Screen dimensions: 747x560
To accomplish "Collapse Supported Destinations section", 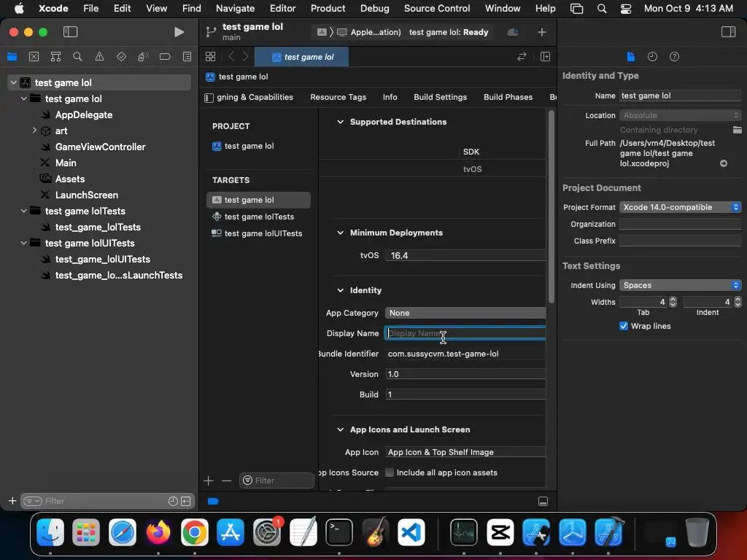I will tap(340, 122).
